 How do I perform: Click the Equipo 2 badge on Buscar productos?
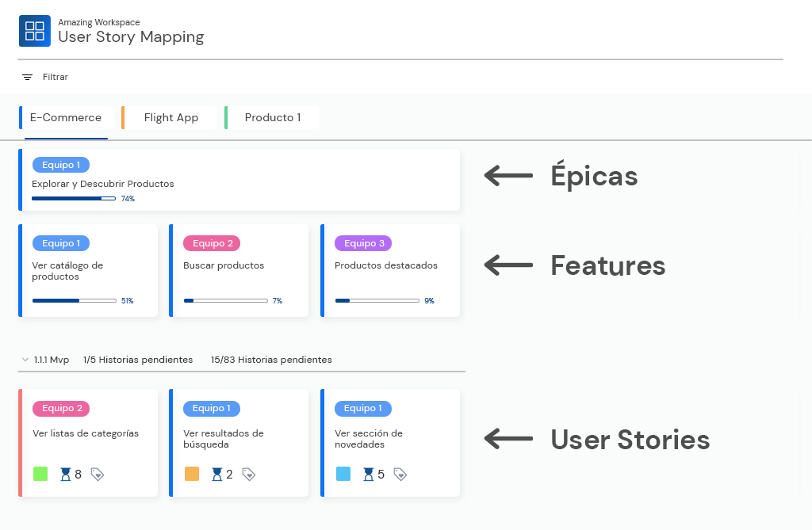(212, 243)
